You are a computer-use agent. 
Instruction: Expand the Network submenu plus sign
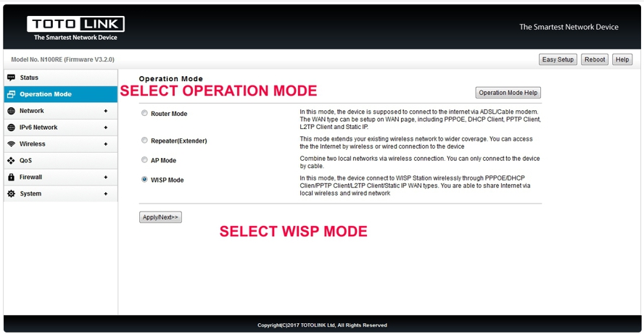106,111
